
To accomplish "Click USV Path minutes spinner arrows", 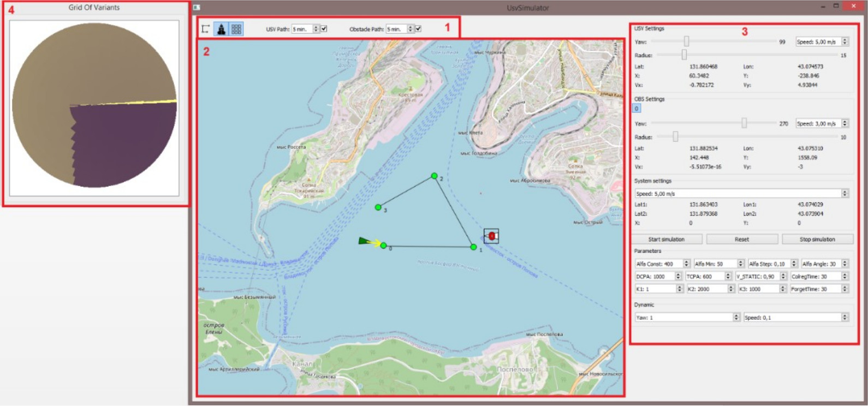I will pyautogui.click(x=316, y=29).
